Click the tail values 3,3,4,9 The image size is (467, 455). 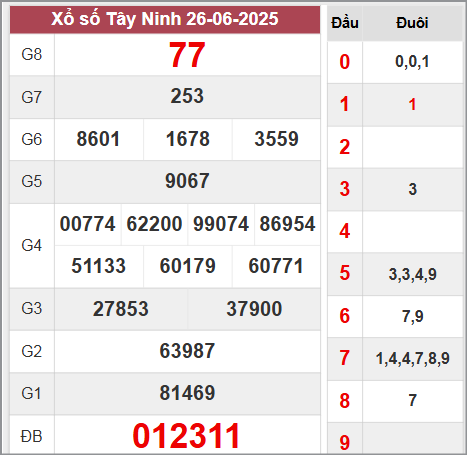tap(412, 274)
